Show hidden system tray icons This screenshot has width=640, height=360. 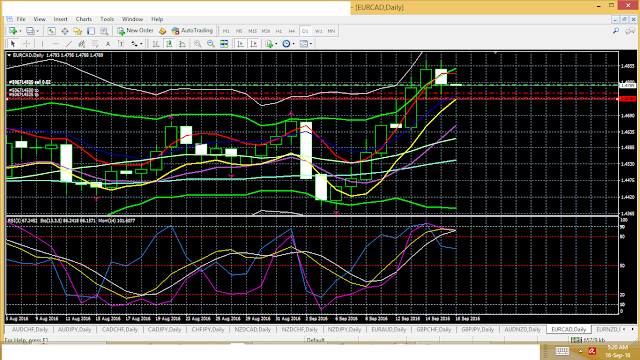pos(580,351)
